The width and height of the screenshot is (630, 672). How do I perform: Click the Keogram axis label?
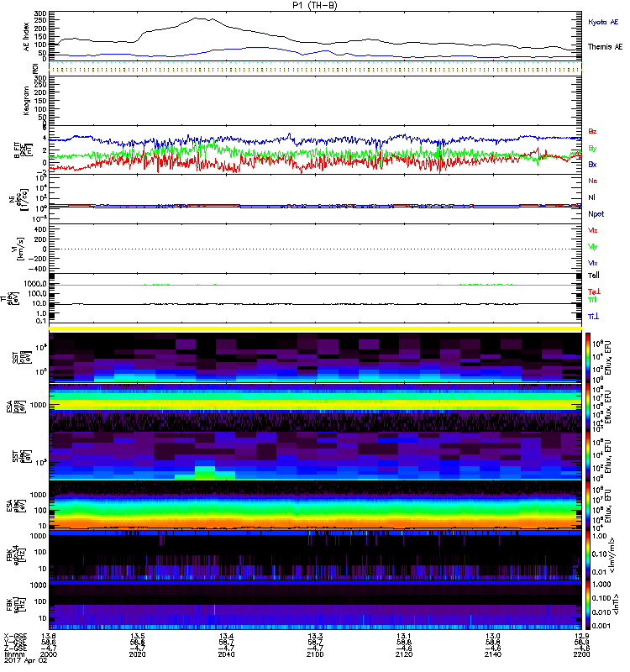pos(27,101)
